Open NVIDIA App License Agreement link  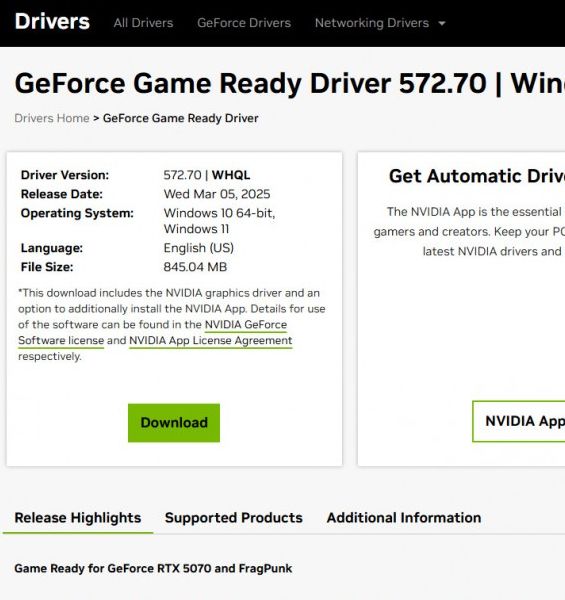tap(211, 341)
